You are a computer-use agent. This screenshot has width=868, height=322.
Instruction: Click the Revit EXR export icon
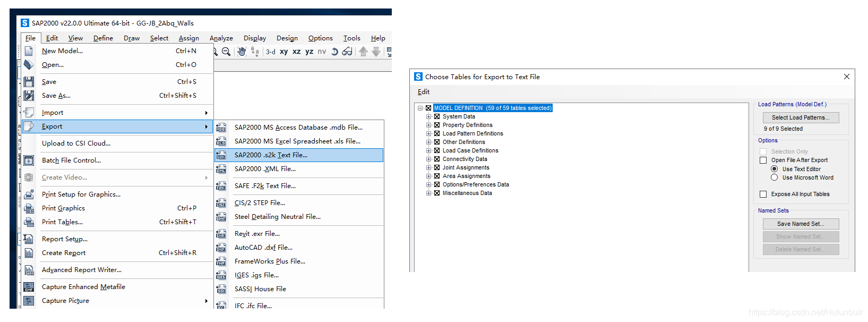[x=221, y=234]
